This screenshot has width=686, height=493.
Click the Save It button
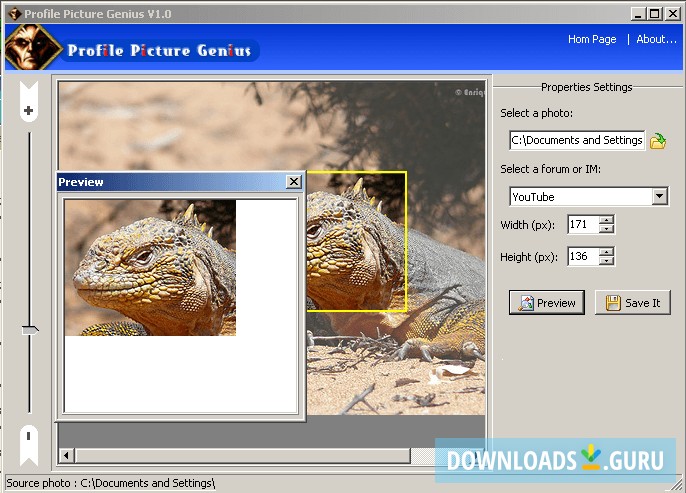pos(632,302)
